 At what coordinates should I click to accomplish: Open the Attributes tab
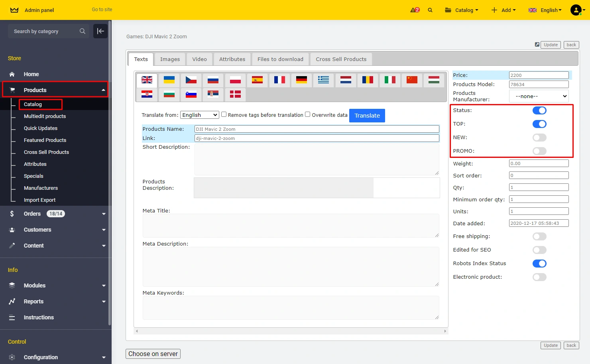[232, 59]
